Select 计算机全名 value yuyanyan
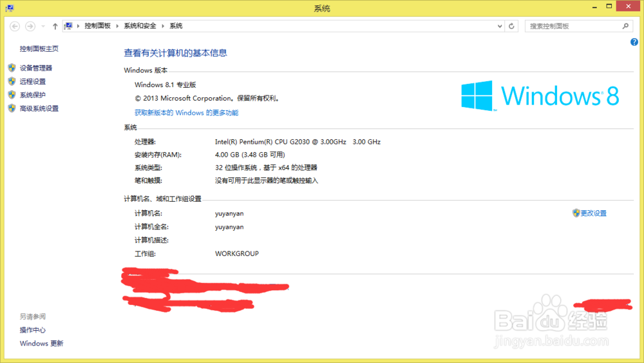 (229, 227)
